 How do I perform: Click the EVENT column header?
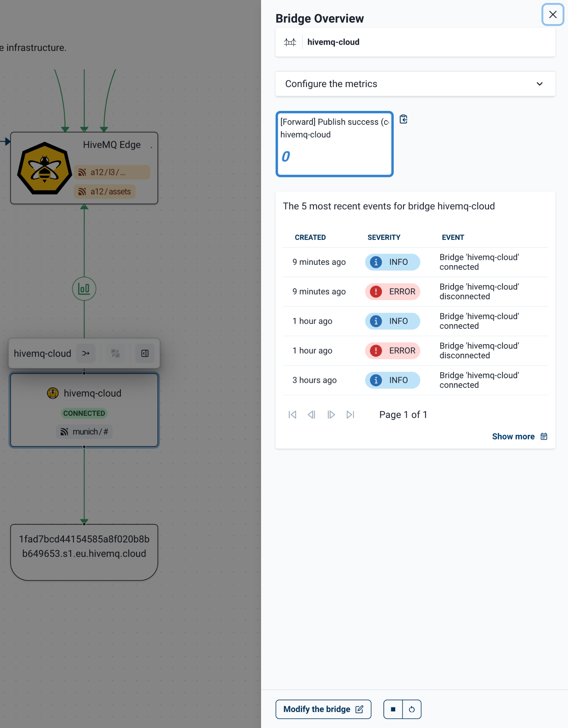[453, 237]
